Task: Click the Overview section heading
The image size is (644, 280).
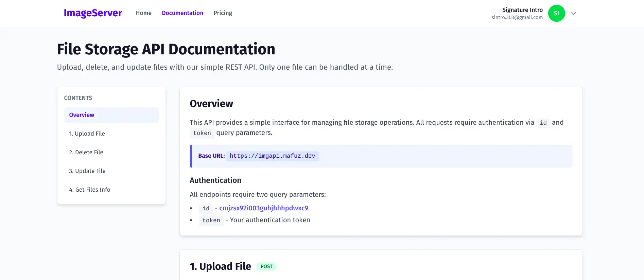Action: click(x=211, y=104)
